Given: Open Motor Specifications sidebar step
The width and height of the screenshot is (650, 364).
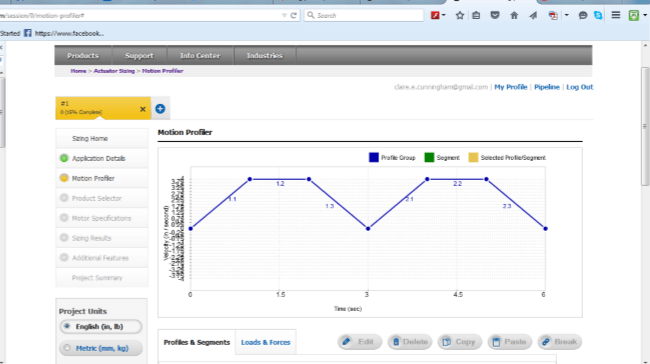Looking at the screenshot, I should click(x=101, y=218).
